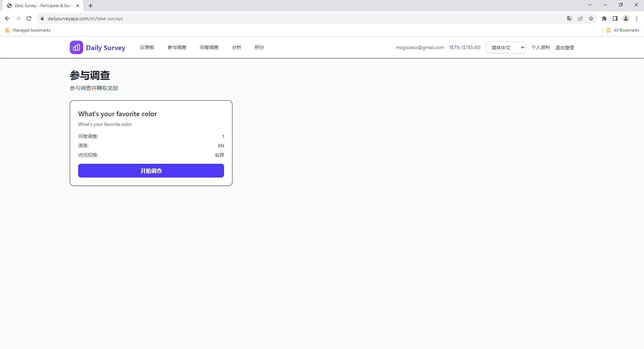
Task: Open the Chrome three-dot menu
Action: pos(637,18)
